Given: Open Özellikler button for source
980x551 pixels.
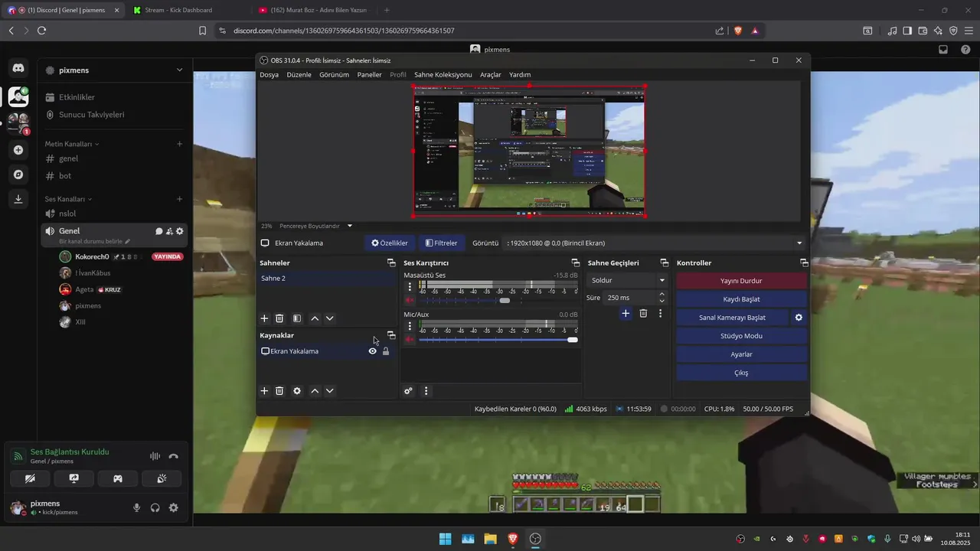Looking at the screenshot, I should tap(390, 243).
